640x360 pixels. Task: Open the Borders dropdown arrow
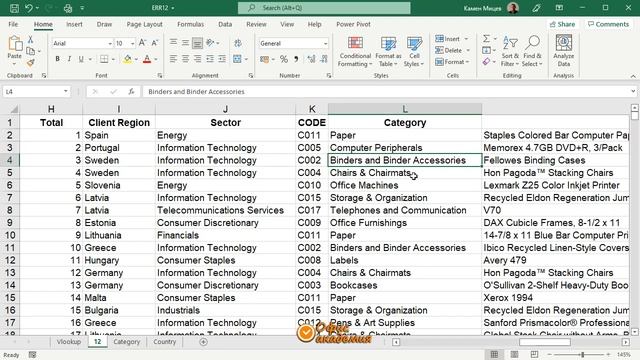tap(113, 60)
